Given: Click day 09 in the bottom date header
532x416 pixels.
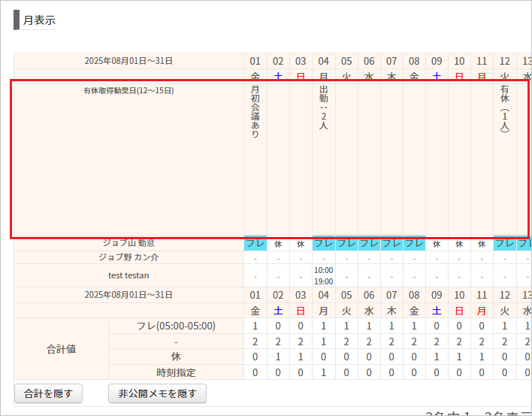Looking at the screenshot, I should coord(437,295).
